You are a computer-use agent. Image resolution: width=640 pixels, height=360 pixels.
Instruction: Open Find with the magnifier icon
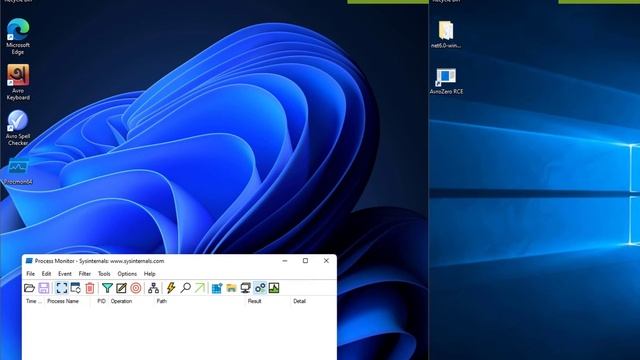pos(186,288)
